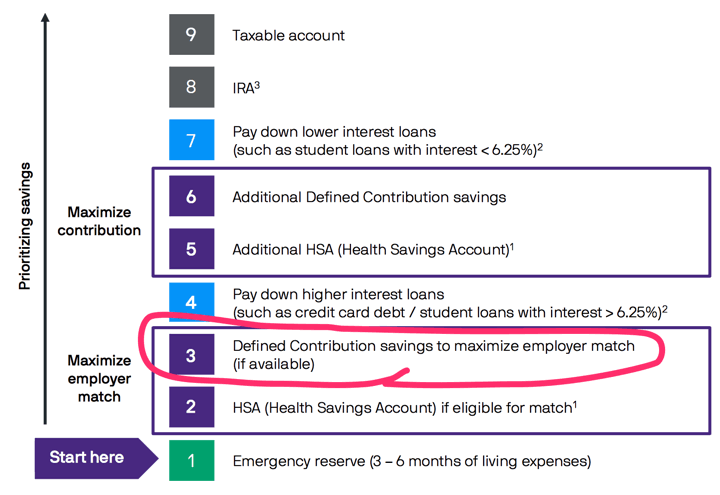
Task: Click the gray number 8 box
Action: pyautogui.click(x=191, y=87)
